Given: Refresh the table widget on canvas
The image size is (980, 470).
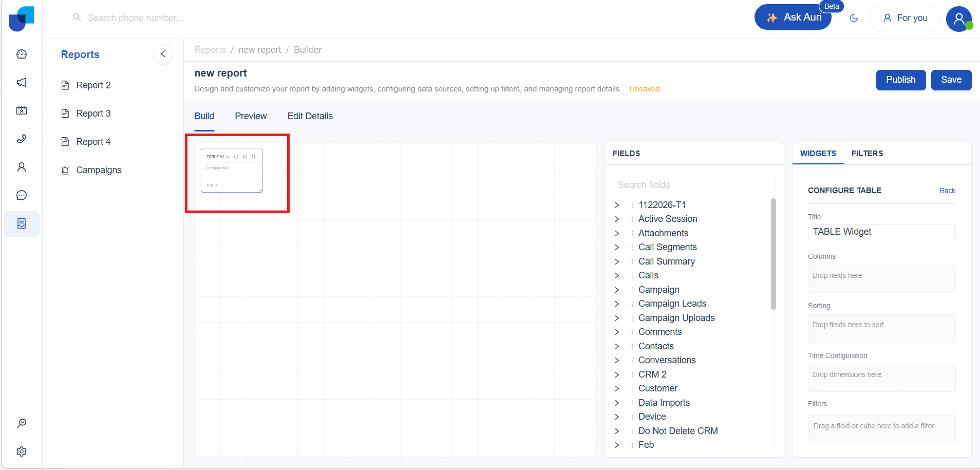Looking at the screenshot, I should 236,157.
